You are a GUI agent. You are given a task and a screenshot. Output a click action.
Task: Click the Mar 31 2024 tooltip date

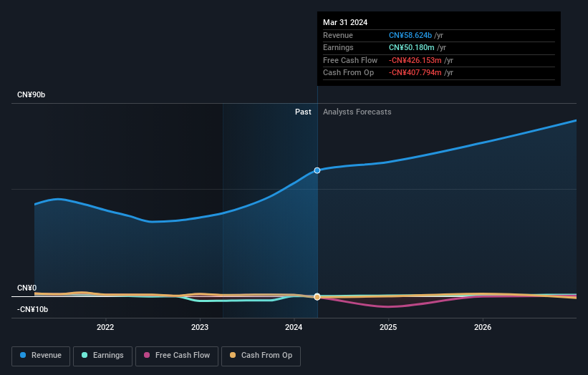click(345, 22)
